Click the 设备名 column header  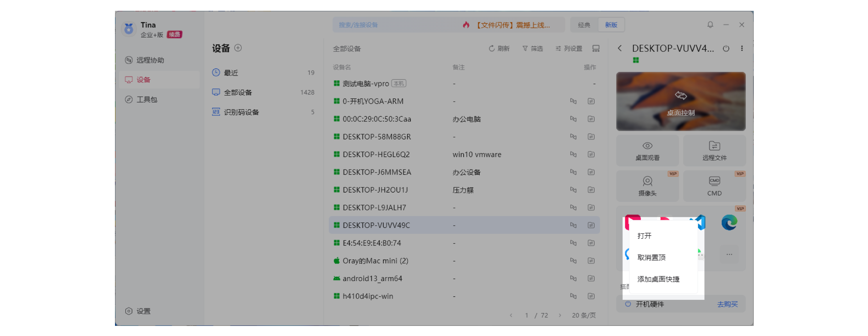342,67
